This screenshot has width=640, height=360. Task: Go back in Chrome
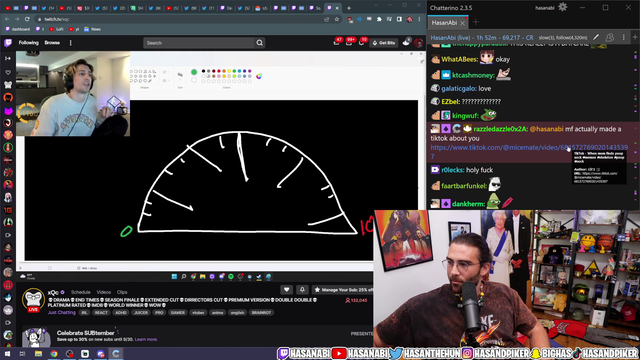point(7,19)
